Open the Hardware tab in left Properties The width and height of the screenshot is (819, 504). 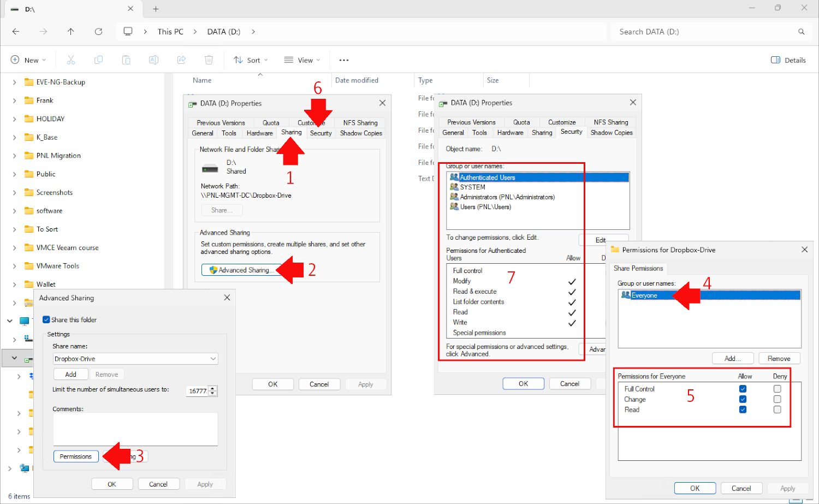click(259, 133)
